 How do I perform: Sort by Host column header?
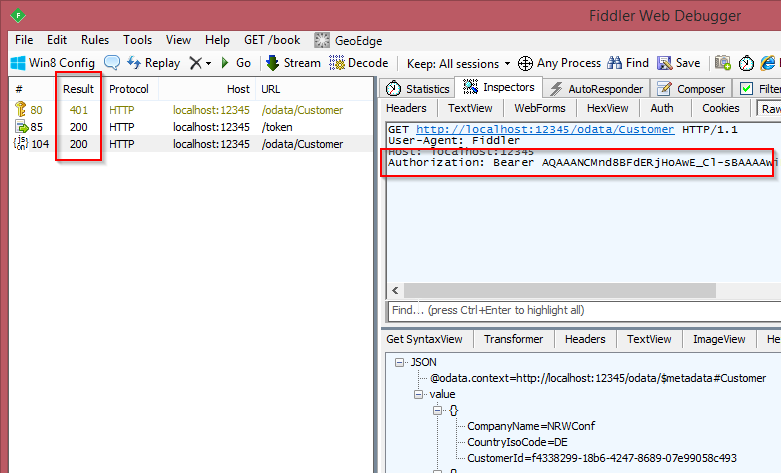click(x=238, y=89)
